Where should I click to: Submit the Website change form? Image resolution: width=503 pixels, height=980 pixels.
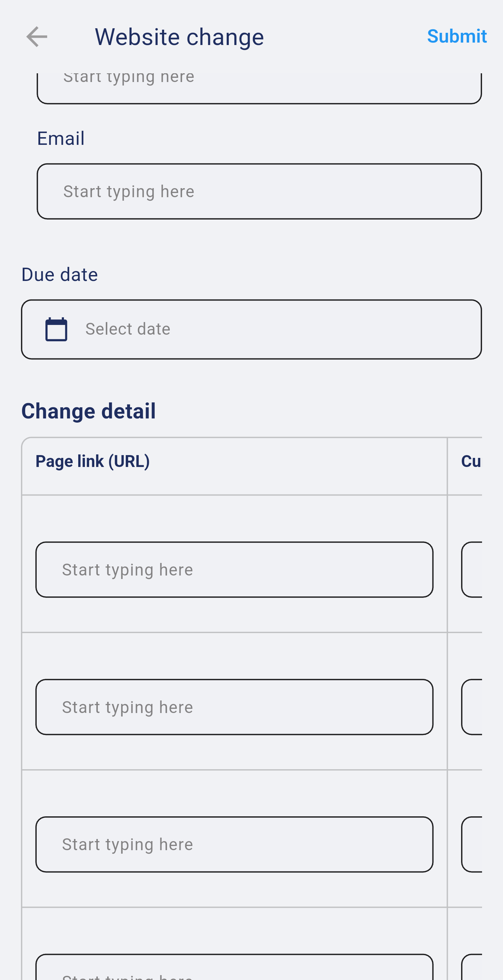pos(457,37)
